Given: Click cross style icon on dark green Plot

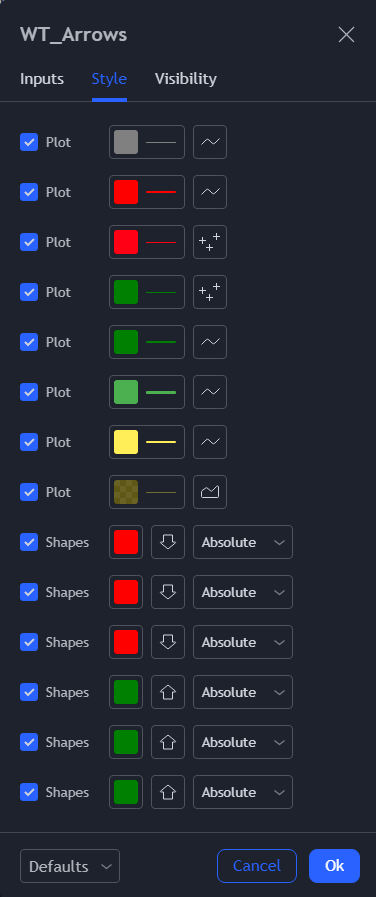Looking at the screenshot, I should [x=210, y=292].
